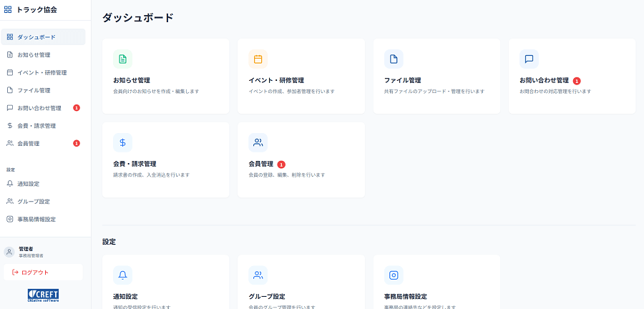
Task: Click the dollar sign icon on 会費・請求管理 card
Action: point(122,142)
